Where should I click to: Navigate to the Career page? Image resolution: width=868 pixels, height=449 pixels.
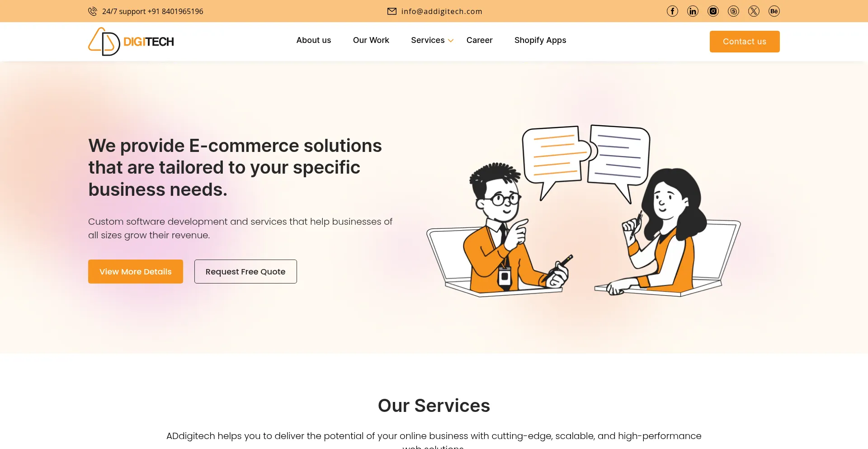pyautogui.click(x=480, y=40)
